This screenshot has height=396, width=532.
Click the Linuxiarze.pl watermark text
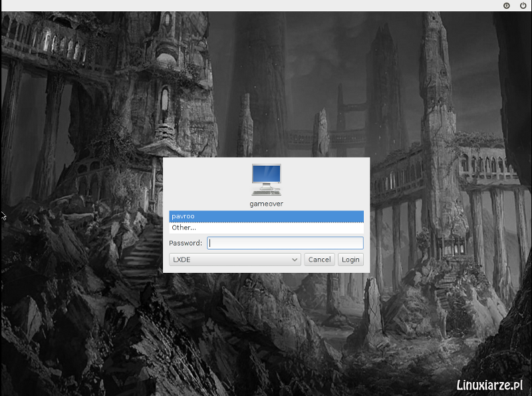click(490, 384)
